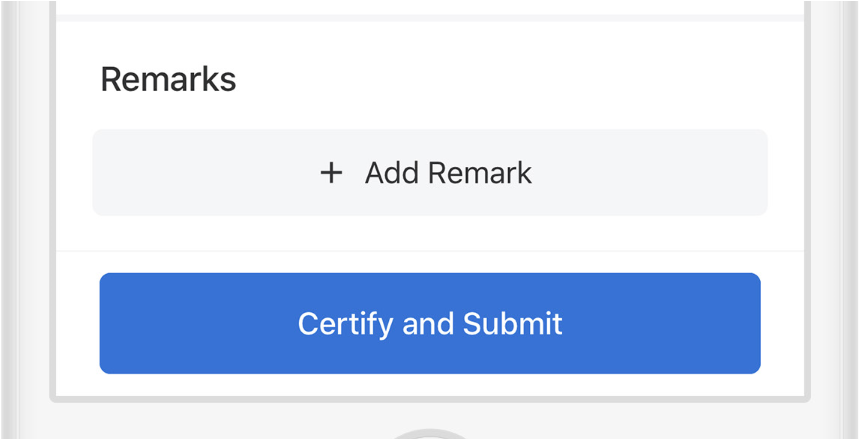859x439 pixels.
Task: Click the "Remarks" title text
Action: click(x=168, y=80)
